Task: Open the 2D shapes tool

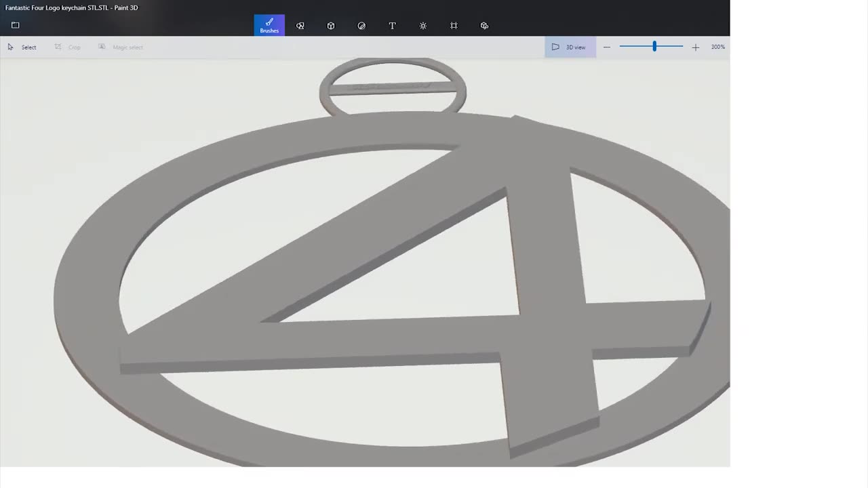Action: point(300,26)
